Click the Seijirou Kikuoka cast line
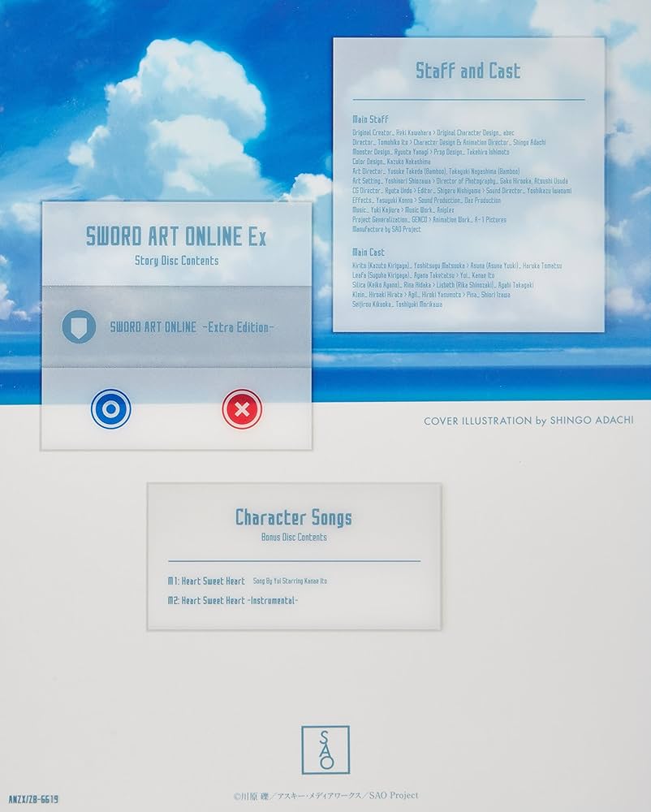 pos(397,304)
